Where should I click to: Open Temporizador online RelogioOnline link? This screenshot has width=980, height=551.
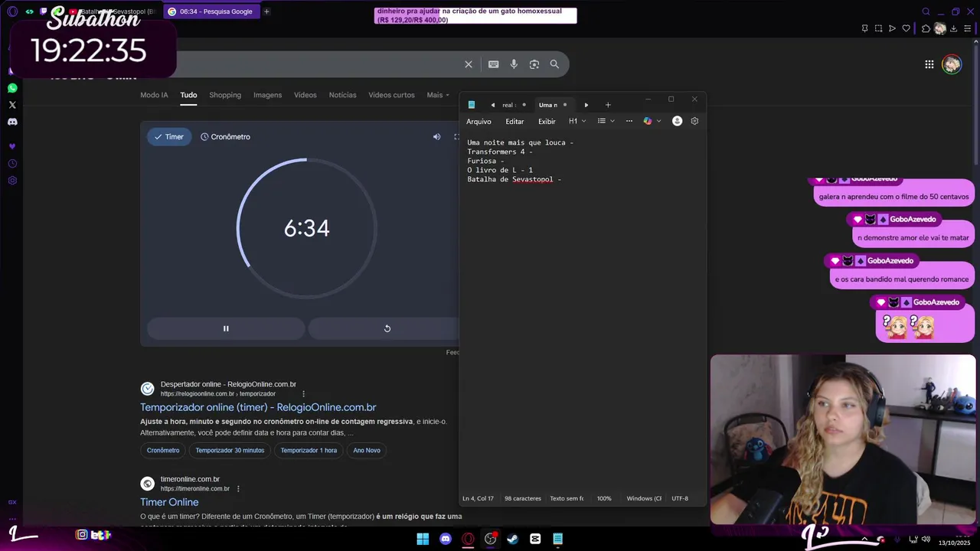click(x=258, y=407)
